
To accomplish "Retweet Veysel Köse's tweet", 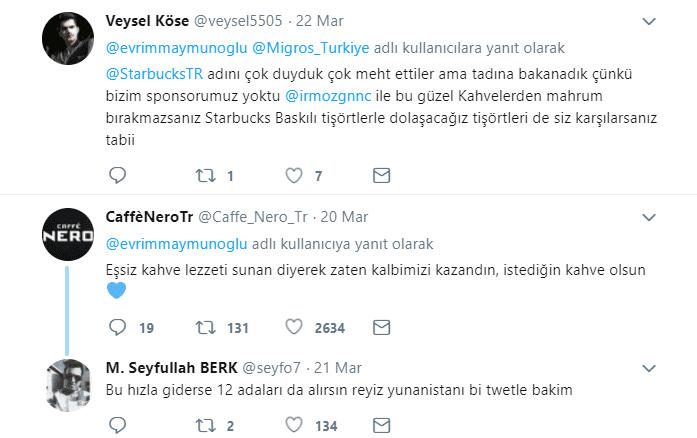I will (x=205, y=176).
